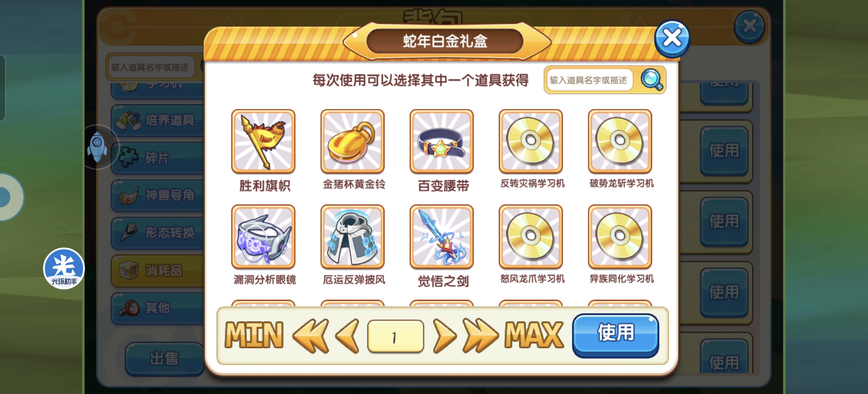Select the 破势龙斩学习机 disc
The height and width of the screenshot is (394, 868).
tap(620, 141)
